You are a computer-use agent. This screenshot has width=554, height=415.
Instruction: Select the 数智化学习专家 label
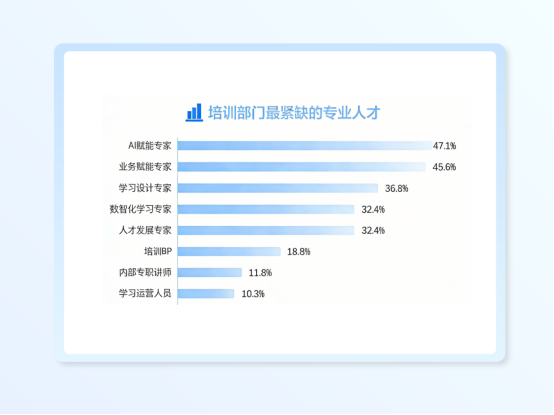140,209
